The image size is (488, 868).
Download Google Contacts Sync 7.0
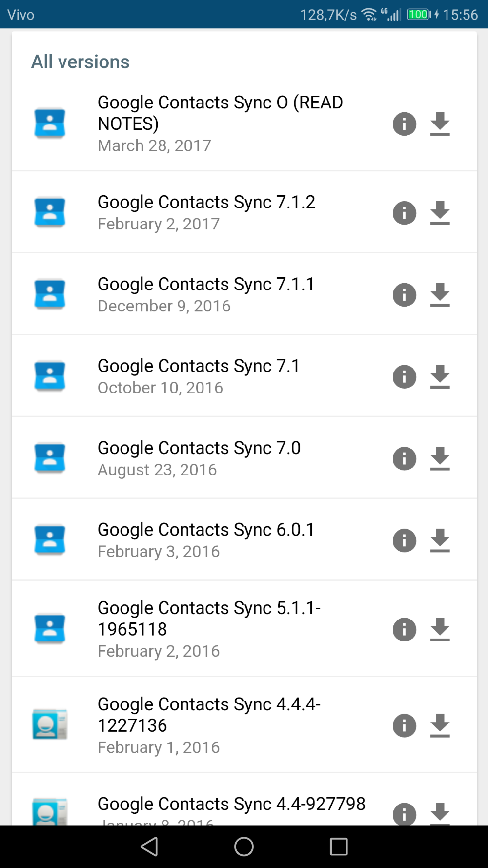[x=440, y=459]
